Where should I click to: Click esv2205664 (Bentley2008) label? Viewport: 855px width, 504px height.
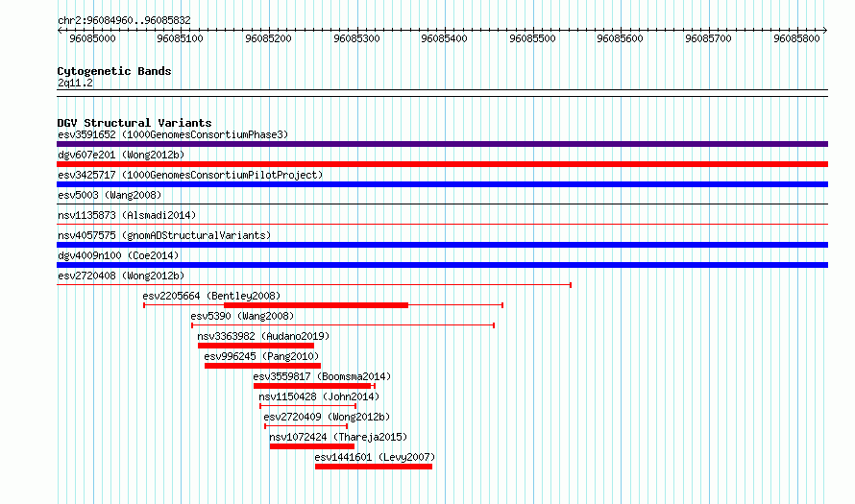[x=211, y=296]
